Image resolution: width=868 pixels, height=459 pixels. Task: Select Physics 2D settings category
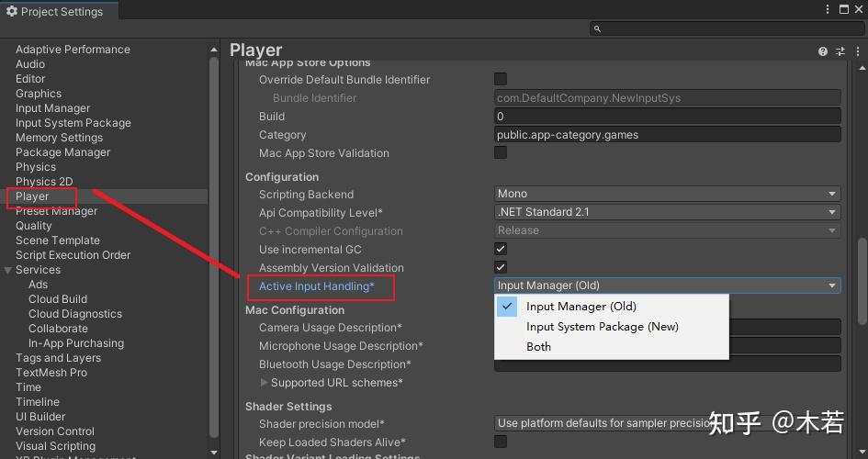pyautogui.click(x=44, y=182)
